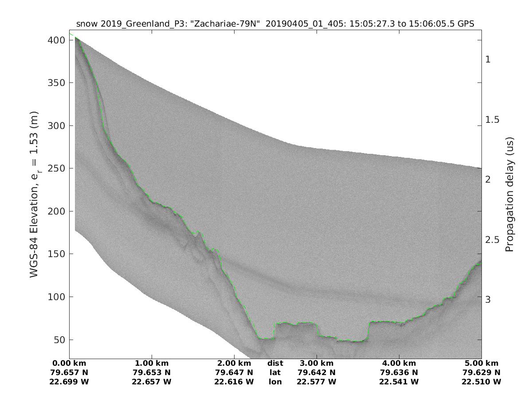Click the 200 elevation tick label
This screenshot has width=532, height=399.
point(56,211)
